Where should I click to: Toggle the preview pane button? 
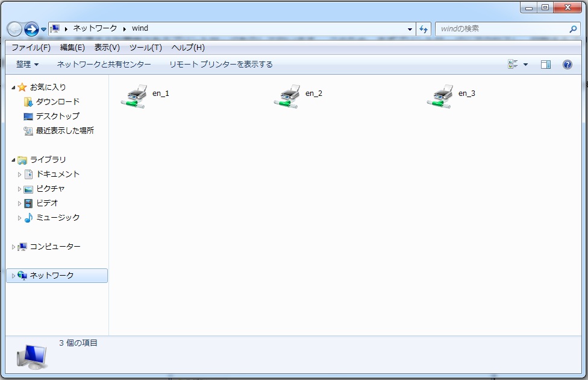(546, 65)
